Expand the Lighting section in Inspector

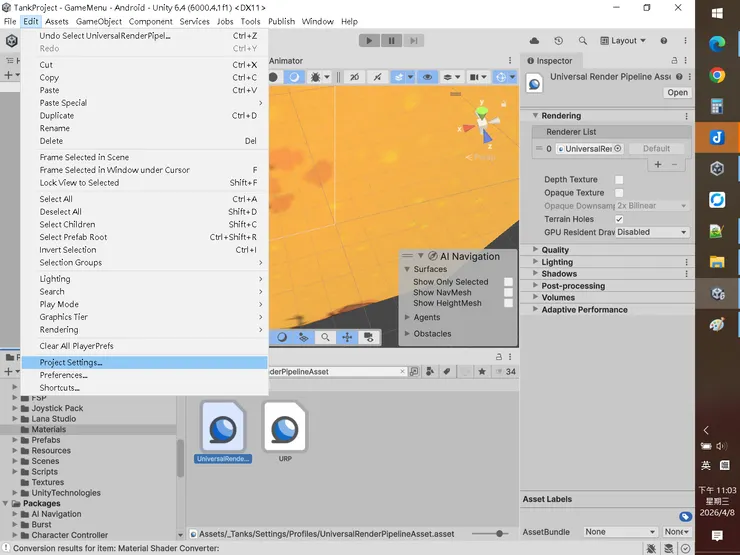[x=535, y=262]
